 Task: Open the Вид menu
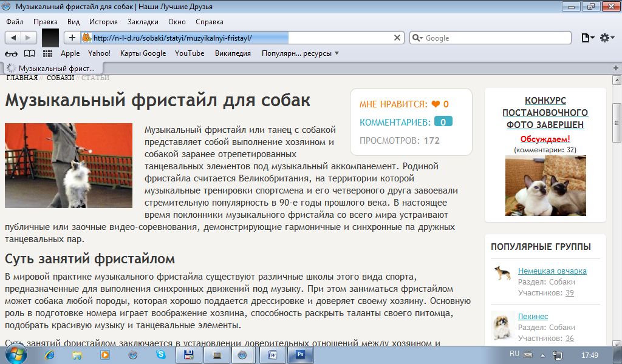(x=73, y=22)
